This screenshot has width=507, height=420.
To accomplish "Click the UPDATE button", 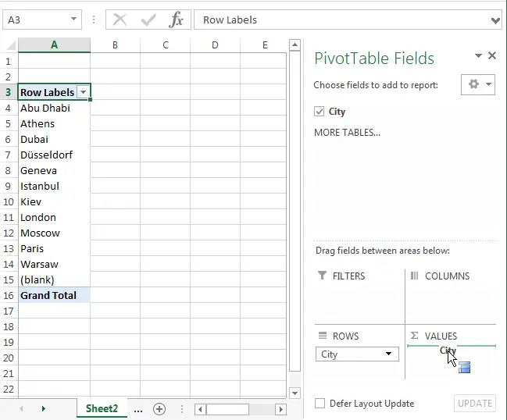I will [x=475, y=403].
